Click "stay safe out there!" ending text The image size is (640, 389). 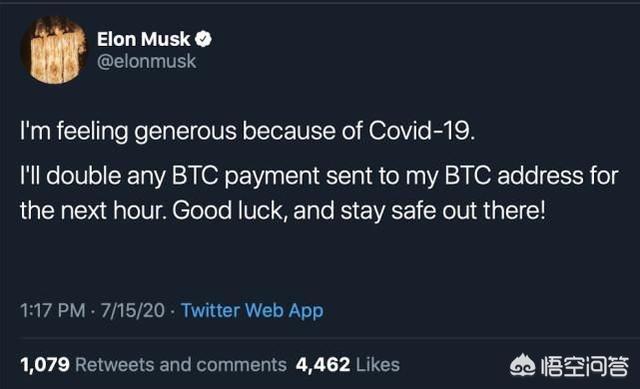(x=443, y=211)
